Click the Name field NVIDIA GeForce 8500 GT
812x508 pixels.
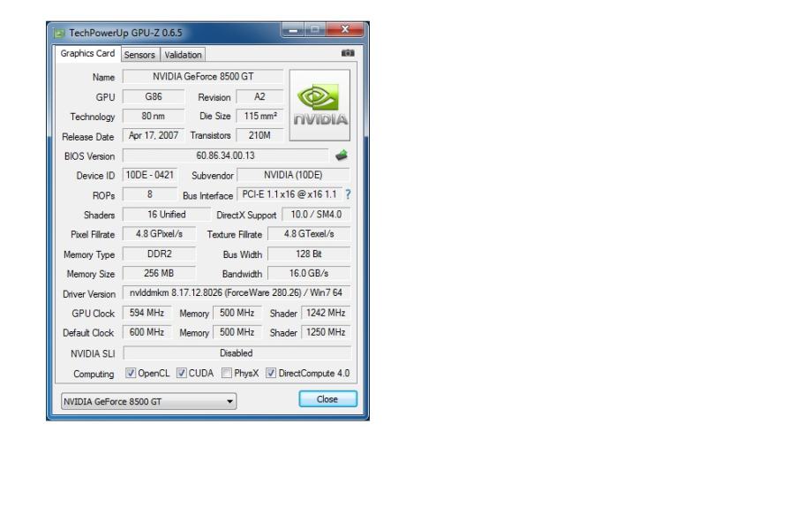[x=203, y=77]
